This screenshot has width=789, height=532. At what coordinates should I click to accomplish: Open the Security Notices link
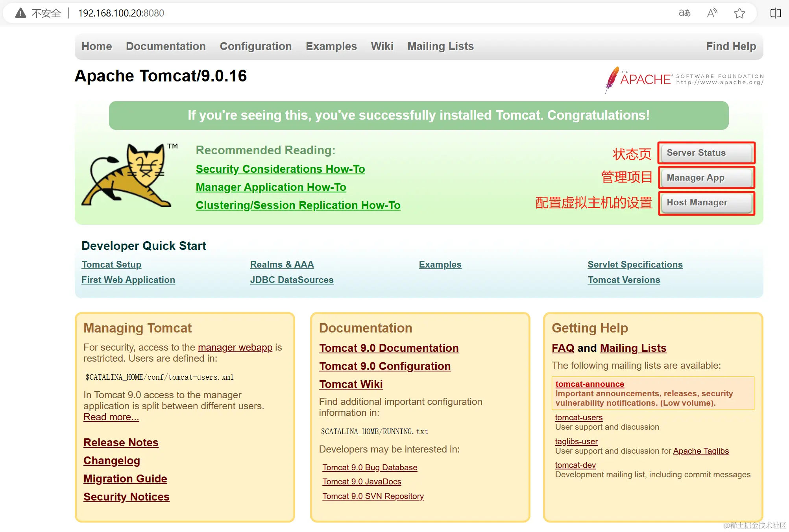click(x=126, y=497)
